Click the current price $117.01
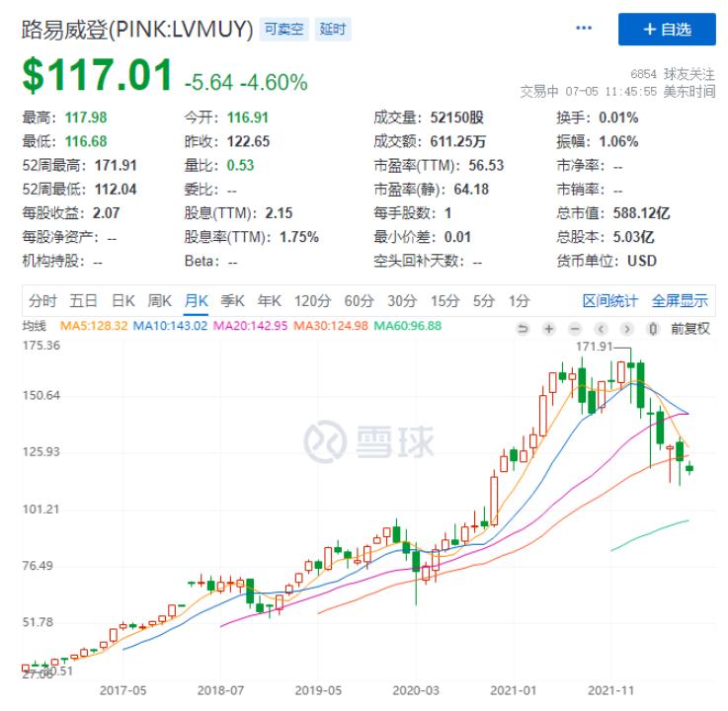The image size is (728, 711). [98, 75]
